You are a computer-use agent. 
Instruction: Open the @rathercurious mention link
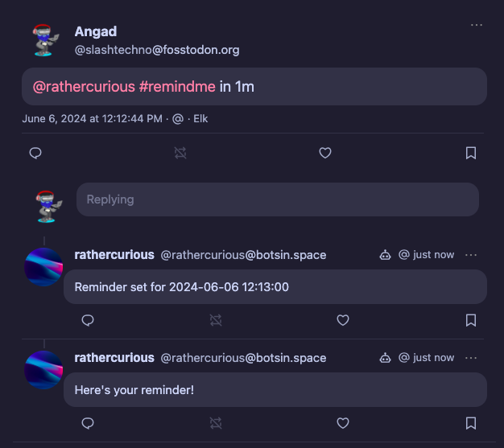[84, 86]
